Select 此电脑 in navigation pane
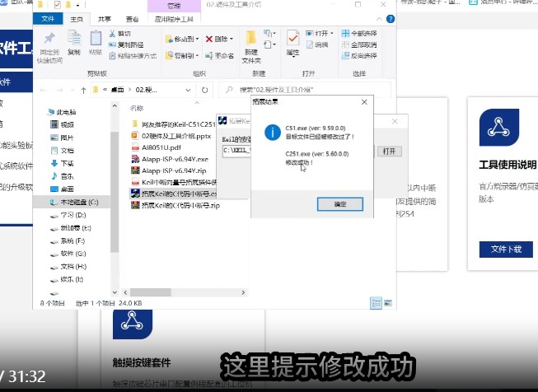The width and height of the screenshot is (538, 392). [x=62, y=112]
